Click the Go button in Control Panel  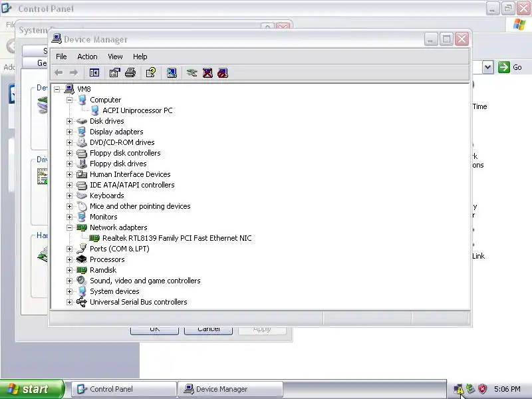(510, 67)
